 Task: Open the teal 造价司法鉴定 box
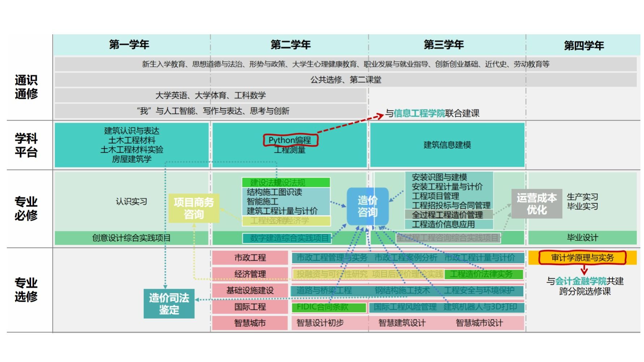[169, 304]
